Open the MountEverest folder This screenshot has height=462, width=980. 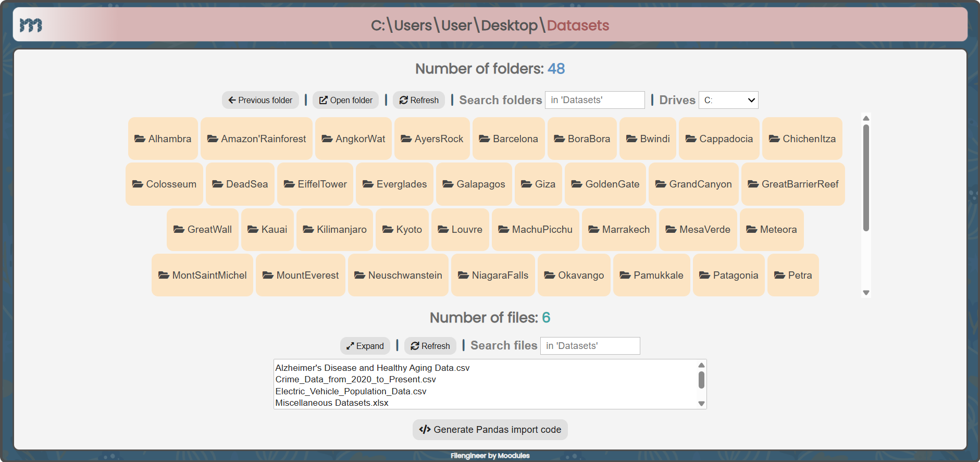point(301,275)
